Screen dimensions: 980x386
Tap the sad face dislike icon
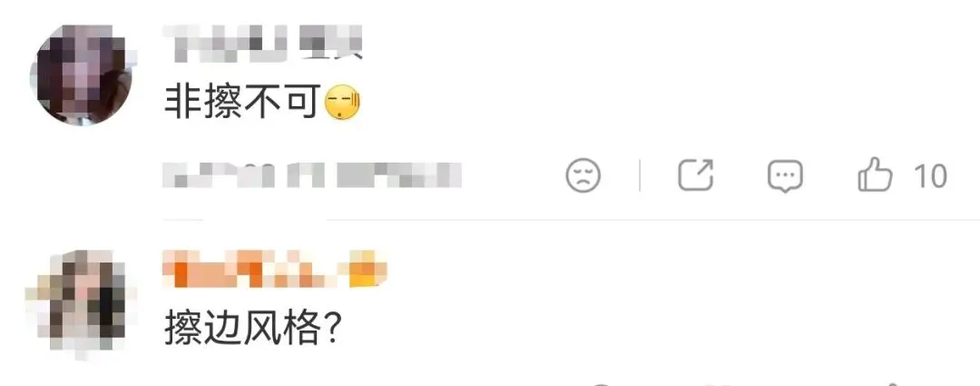coord(583,175)
